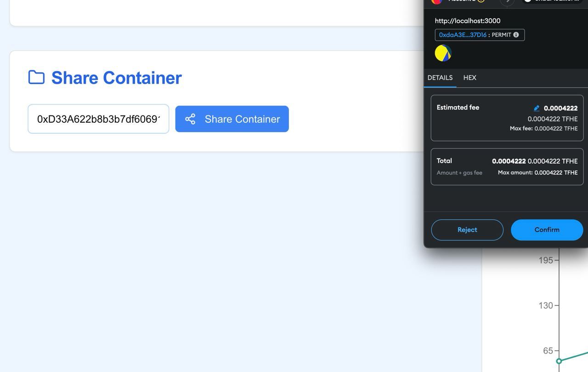588x372 pixels.
Task: Click the folder icon beside Share Container heading
Action: [37, 77]
